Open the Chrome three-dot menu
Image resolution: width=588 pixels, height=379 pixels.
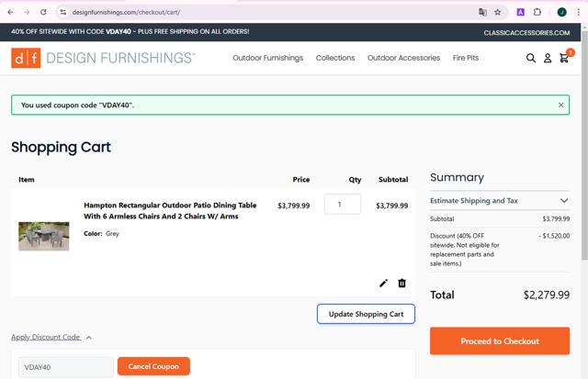(578, 12)
